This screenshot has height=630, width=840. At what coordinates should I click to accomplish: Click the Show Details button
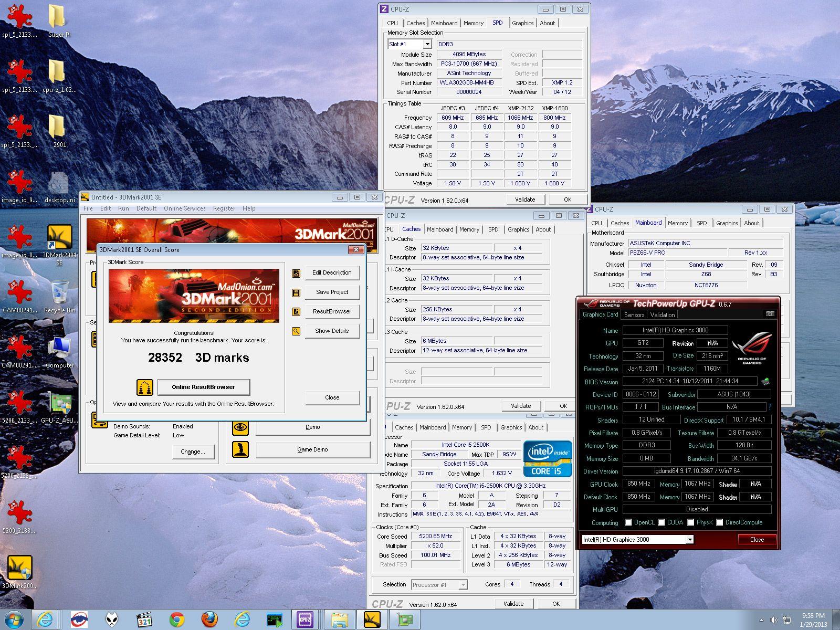point(332,331)
